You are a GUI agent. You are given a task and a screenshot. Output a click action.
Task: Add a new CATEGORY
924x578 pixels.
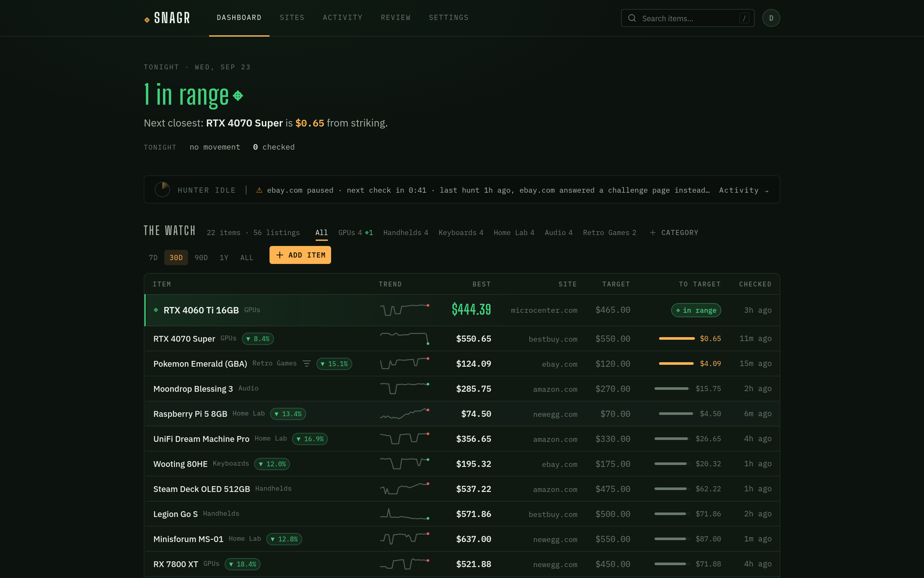pos(674,232)
